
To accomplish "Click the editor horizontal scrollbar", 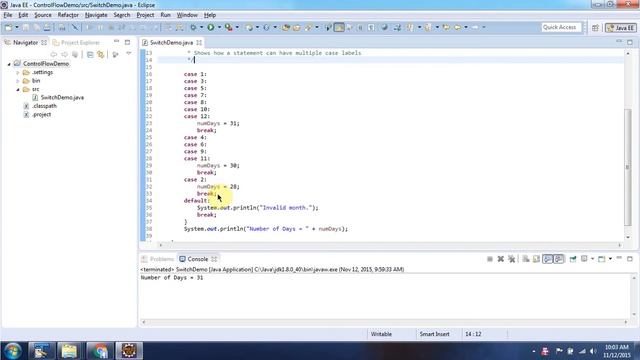I will (390, 245).
